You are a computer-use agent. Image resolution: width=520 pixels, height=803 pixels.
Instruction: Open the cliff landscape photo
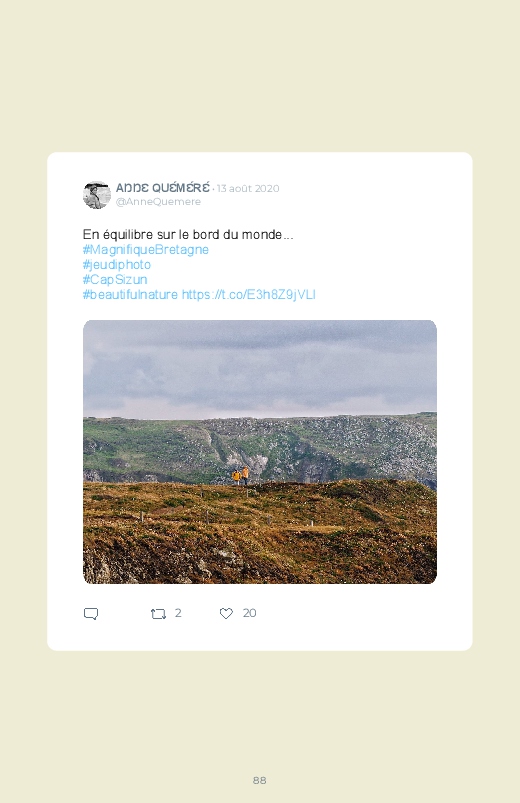[x=260, y=452]
